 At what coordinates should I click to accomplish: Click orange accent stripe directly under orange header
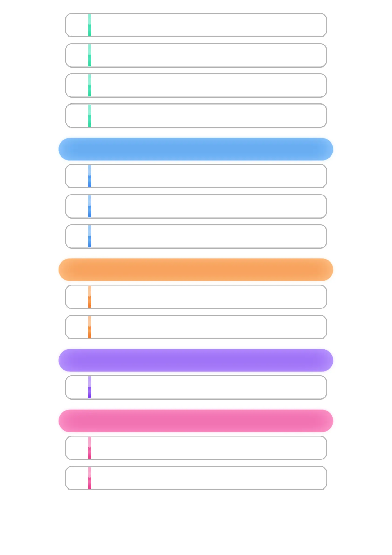[90, 297]
